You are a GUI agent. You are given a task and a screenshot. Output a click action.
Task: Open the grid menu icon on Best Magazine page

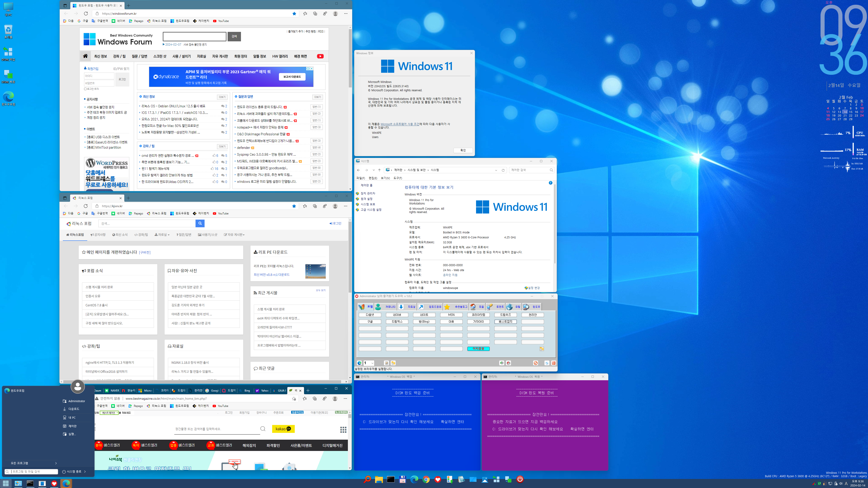[343, 429]
